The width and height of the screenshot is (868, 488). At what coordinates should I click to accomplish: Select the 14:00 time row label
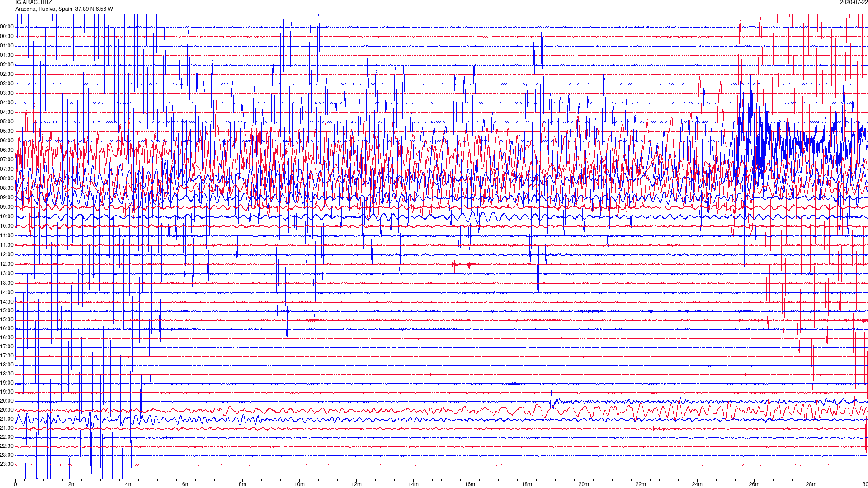coord(7,293)
